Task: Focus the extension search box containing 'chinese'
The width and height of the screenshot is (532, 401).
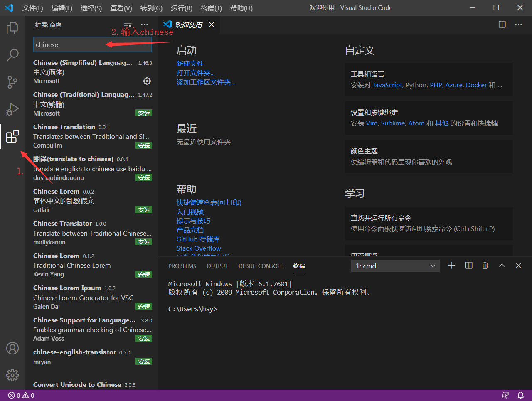Action: click(x=92, y=44)
